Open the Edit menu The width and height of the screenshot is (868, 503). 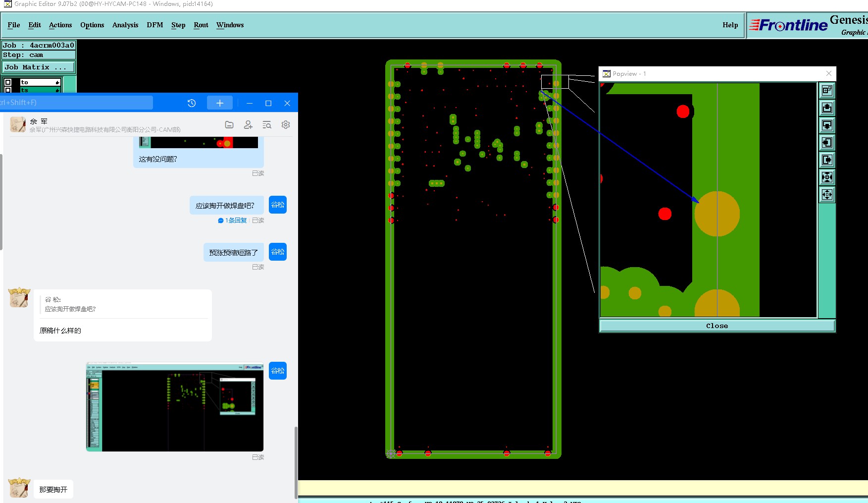35,25
